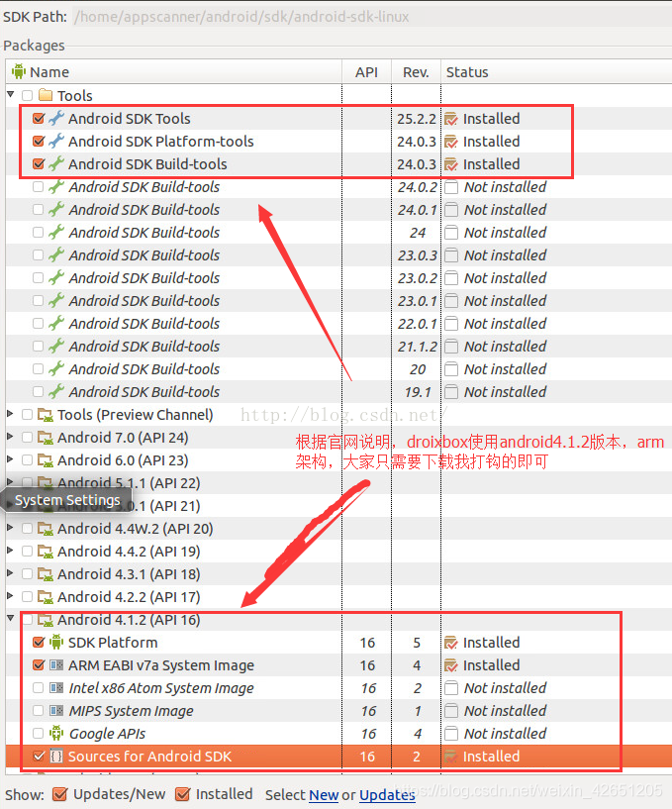Click the wrench icon beside Android SDK Platform-tools

tap(56, 141)
